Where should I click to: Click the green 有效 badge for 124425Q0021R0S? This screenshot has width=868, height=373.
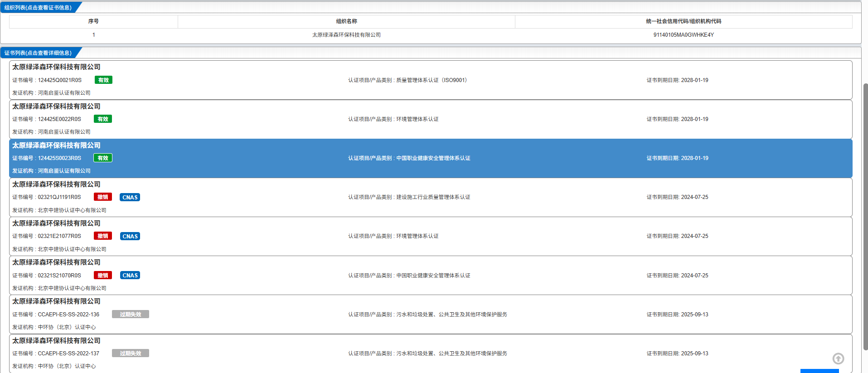point(103,80)
